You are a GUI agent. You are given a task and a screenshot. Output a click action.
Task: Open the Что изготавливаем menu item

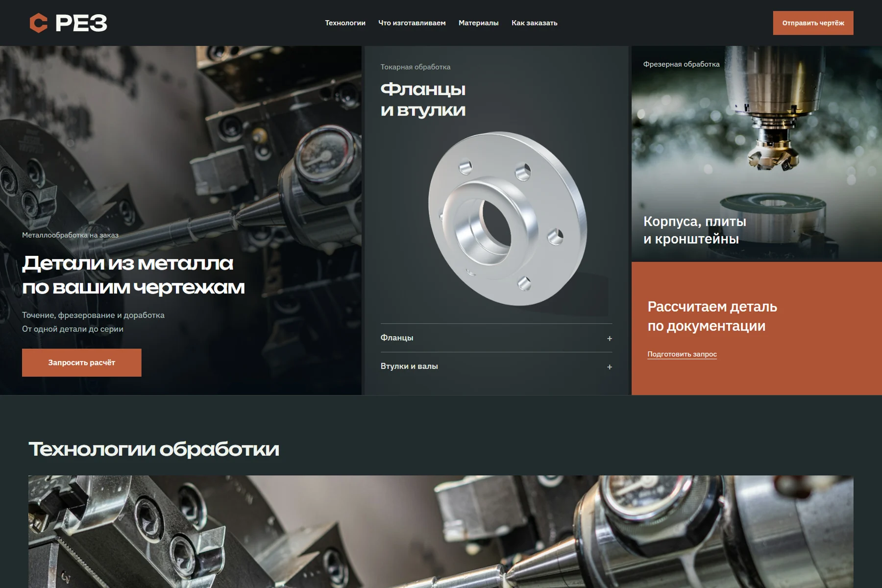tap(412, 23)
